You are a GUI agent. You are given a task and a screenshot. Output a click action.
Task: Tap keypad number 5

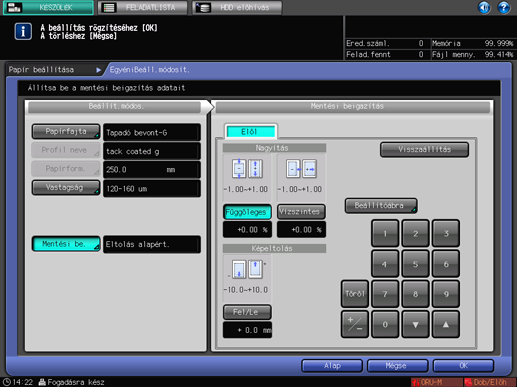(415, 264)
